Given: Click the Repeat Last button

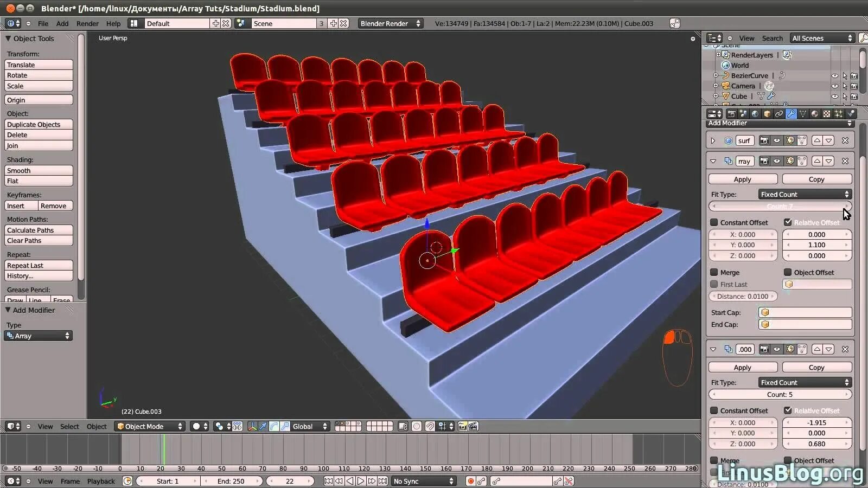Looking at the screenshot, I should click(x=39, y=265).
